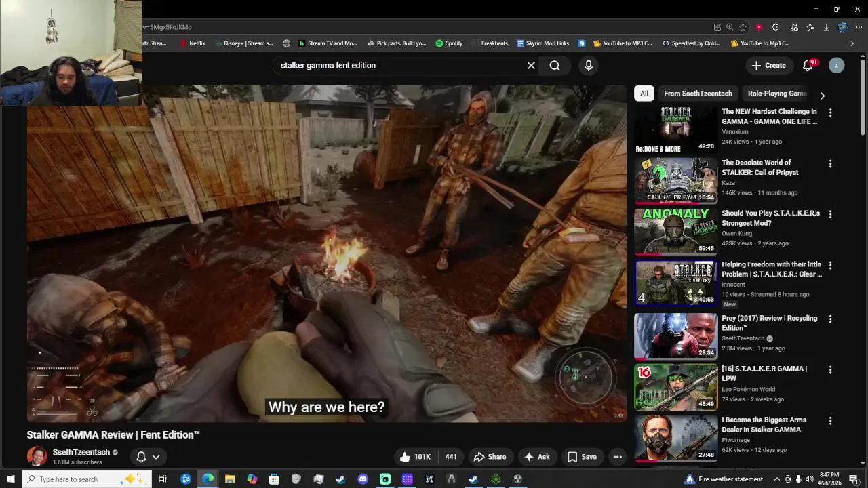
Task: Show overflow bookmarks chevron
Action: [x=852, y=43]
